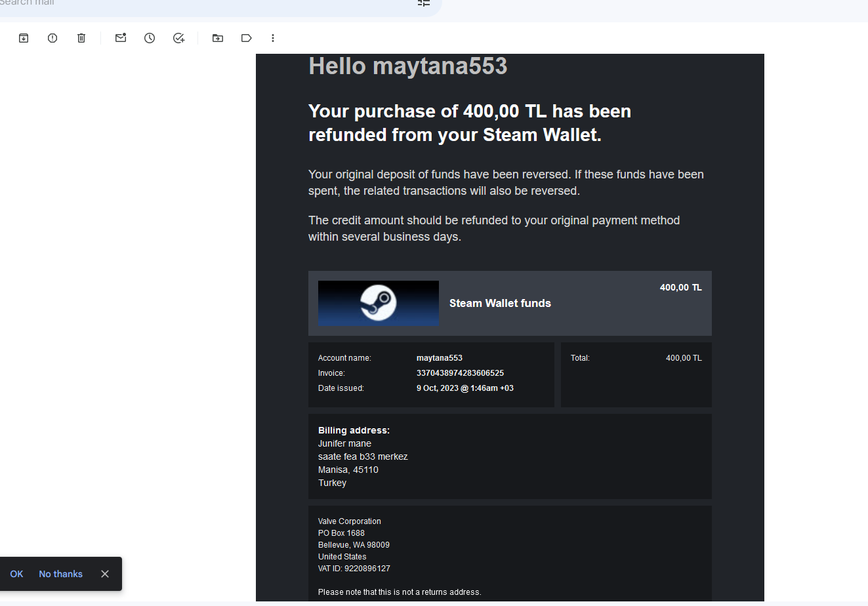Click 'Please note that this is not a returns address'

(400, 592)
